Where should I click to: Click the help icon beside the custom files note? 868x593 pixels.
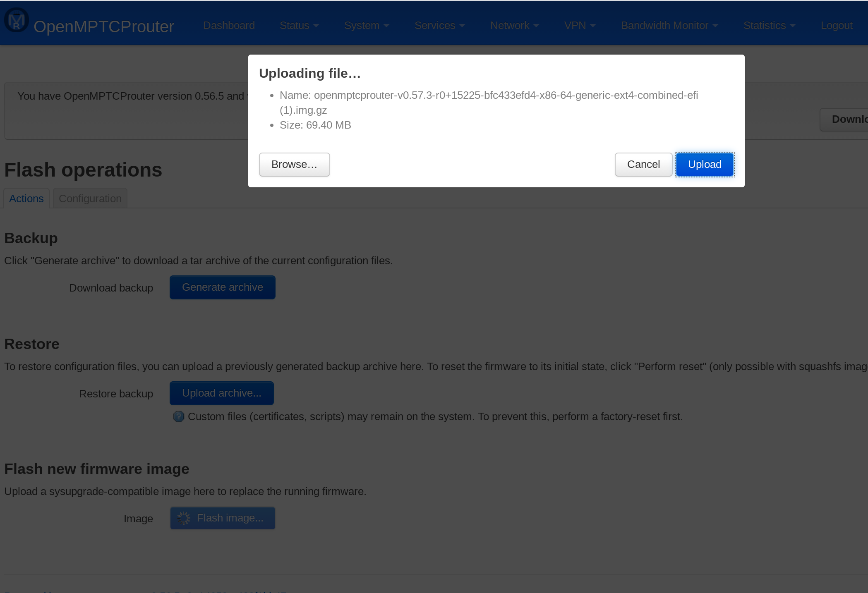pos(178,416)
